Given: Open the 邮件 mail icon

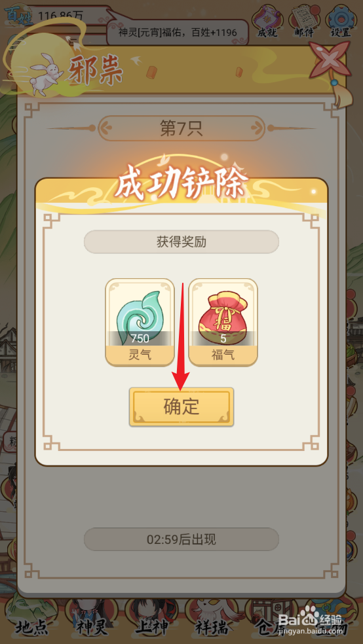Looking at the screenshot, I should point(305,21).
